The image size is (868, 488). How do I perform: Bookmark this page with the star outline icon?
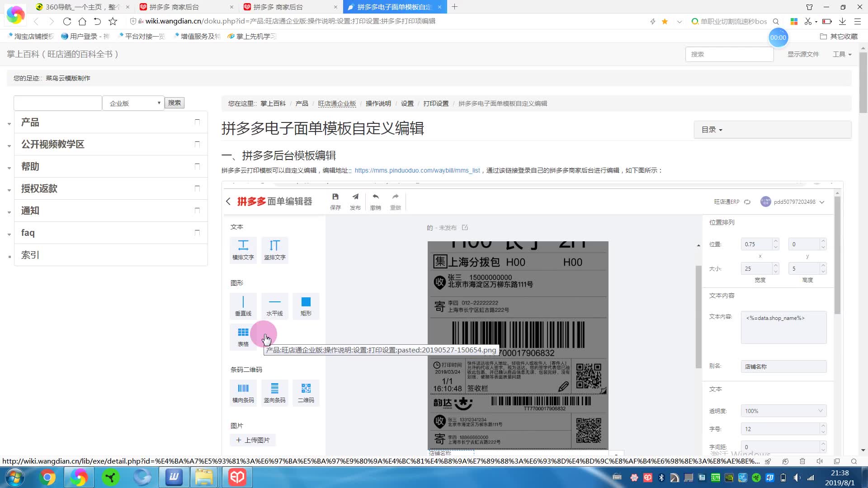point(113,21)
